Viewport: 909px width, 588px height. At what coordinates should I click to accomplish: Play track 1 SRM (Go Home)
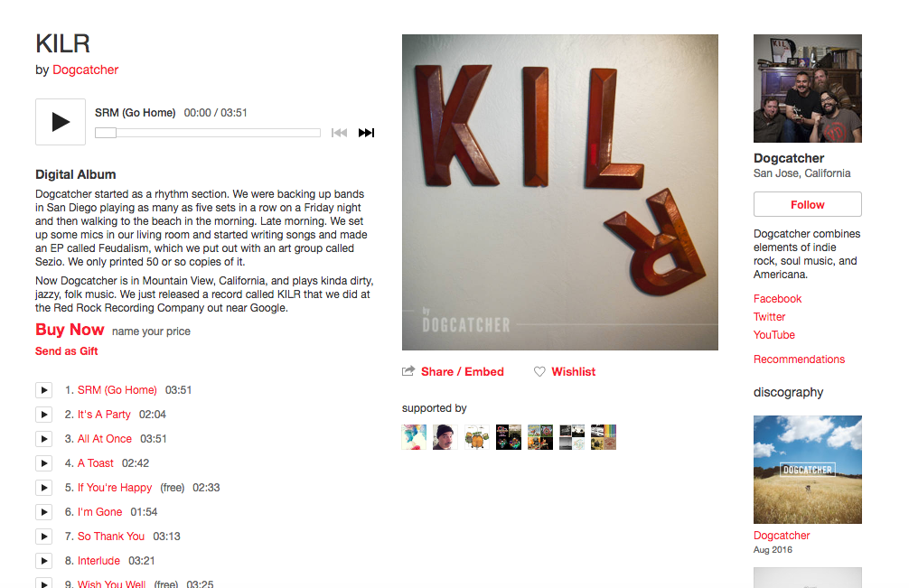click(44, 390)
